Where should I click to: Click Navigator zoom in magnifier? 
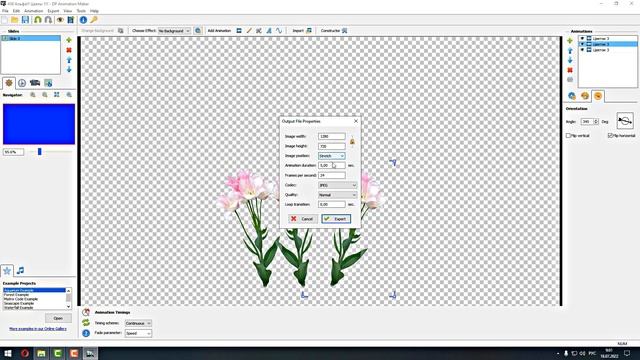point(33,95)
